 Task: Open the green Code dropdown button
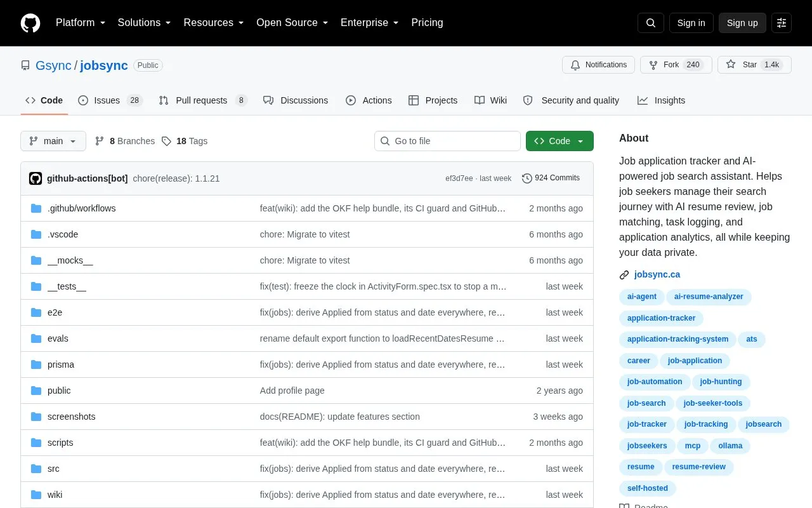click(560, 141)
